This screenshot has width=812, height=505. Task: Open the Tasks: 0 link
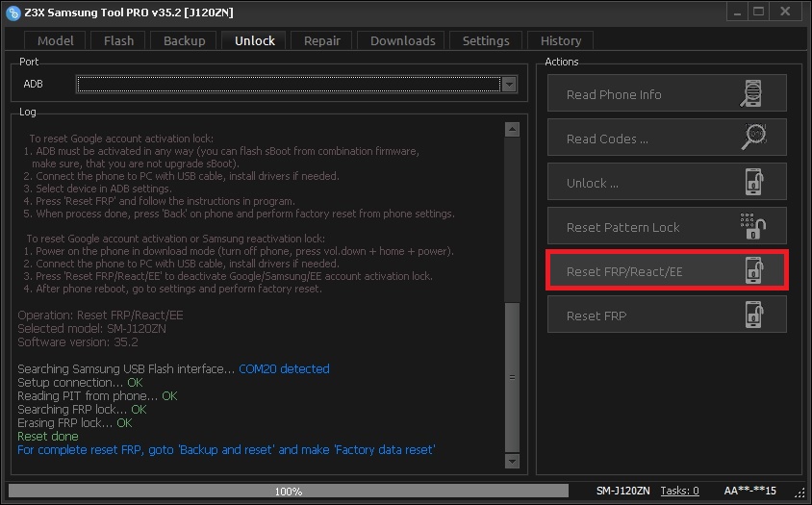point(679,491)
